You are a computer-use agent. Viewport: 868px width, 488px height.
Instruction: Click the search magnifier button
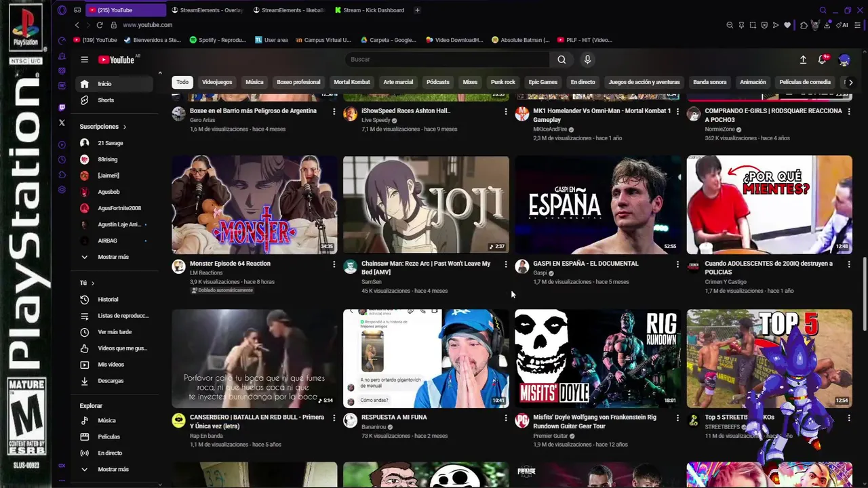[561, 60]
